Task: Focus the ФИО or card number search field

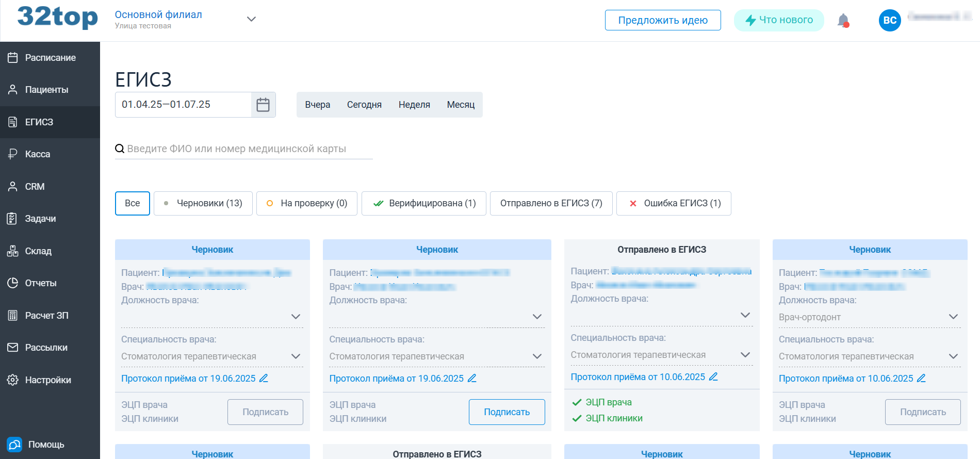Action: coord(243,149)
